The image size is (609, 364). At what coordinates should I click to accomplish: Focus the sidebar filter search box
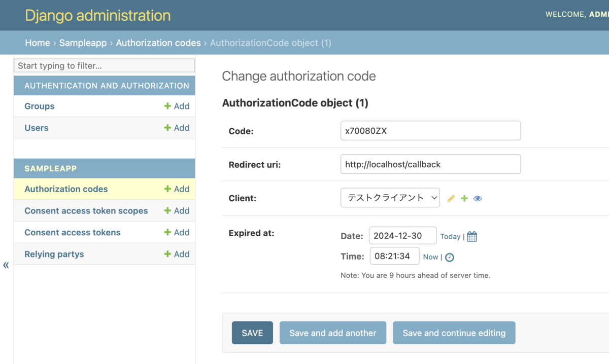[104, 65]
